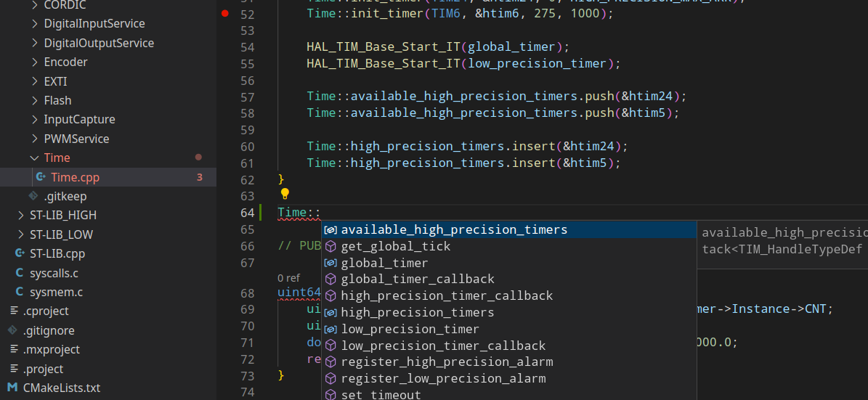868x400 pixels.
Task: Open the .project file
Action: tap(108, 369)
